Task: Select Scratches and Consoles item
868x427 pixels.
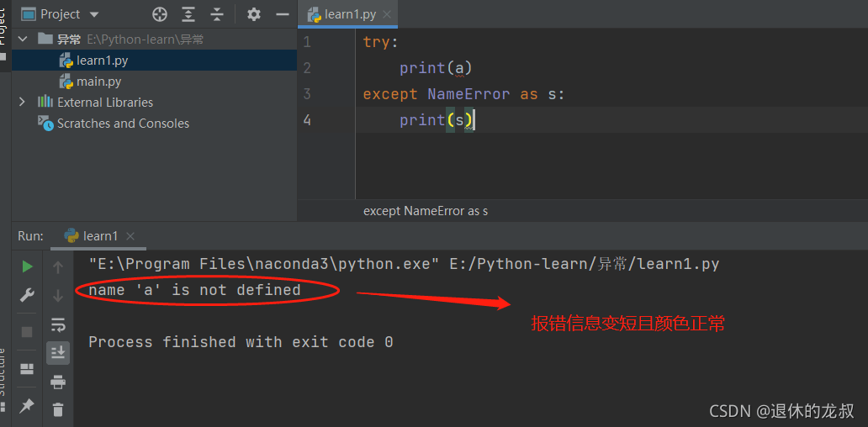Action: 123,124
